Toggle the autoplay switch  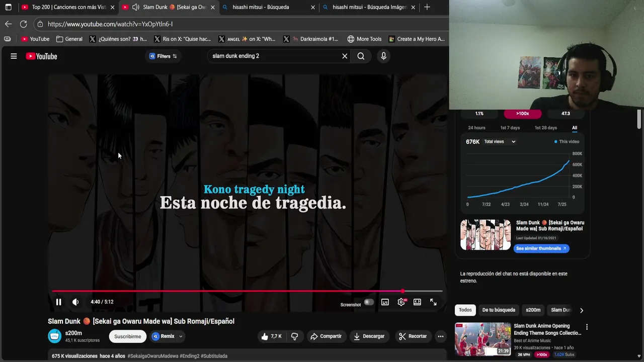click(x=369, y=302)
